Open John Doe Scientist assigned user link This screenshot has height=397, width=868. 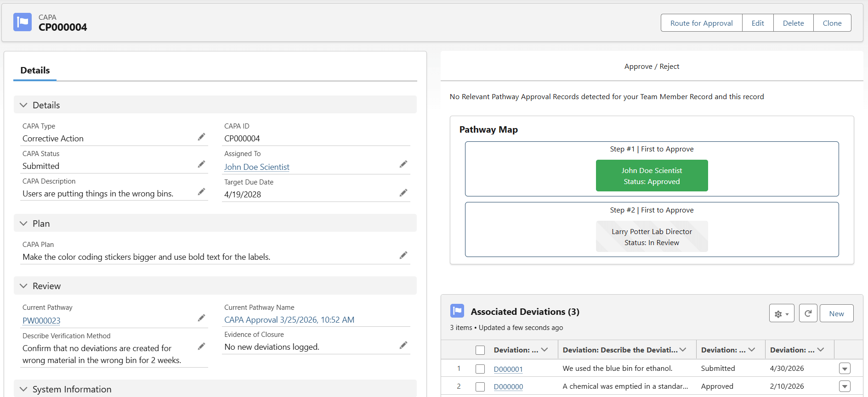[x=257, y=167]
